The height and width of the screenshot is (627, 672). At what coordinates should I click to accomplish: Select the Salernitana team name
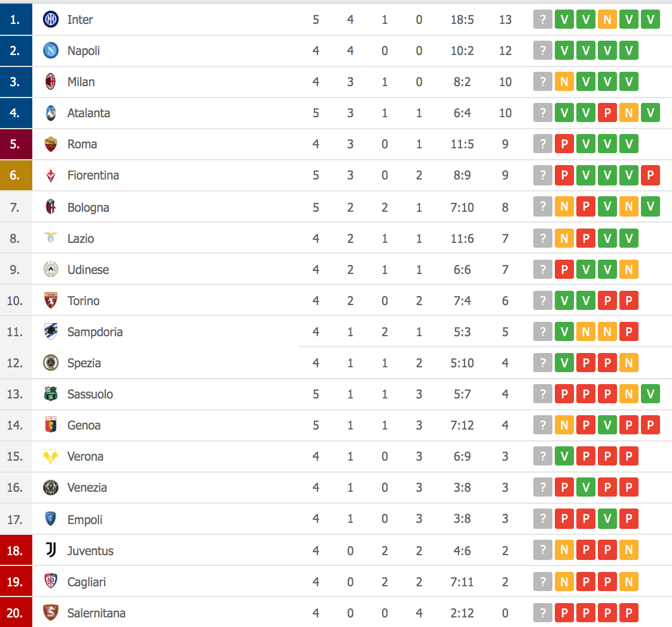click(96, 613)
